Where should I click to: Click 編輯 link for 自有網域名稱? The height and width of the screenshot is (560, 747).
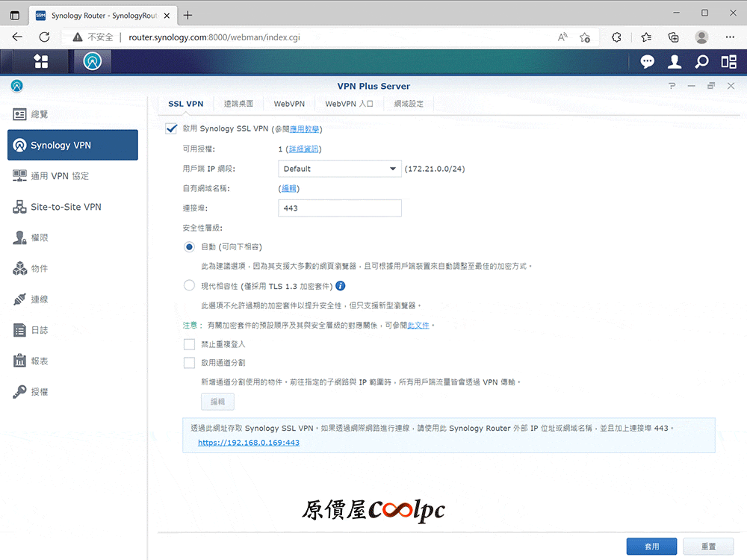coord(288,189)
